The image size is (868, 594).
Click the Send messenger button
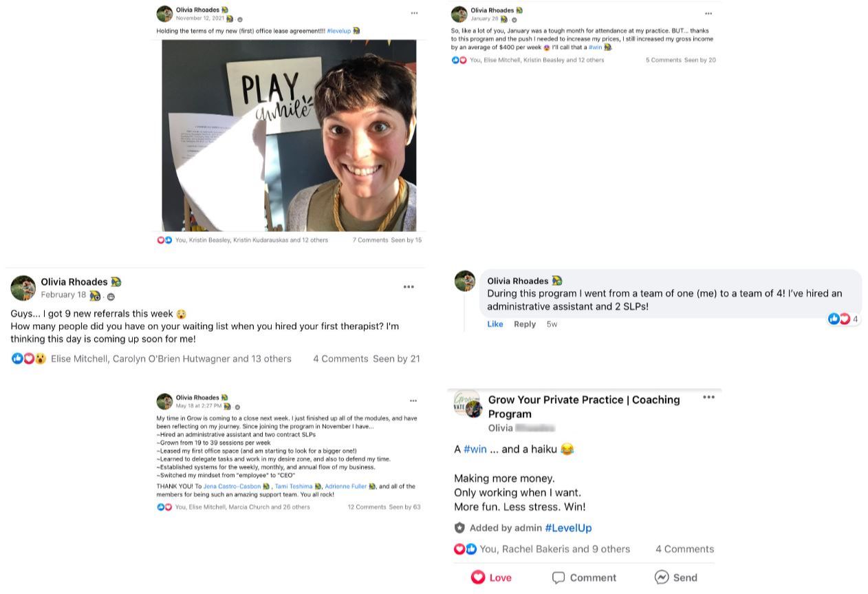click(676, 577)
